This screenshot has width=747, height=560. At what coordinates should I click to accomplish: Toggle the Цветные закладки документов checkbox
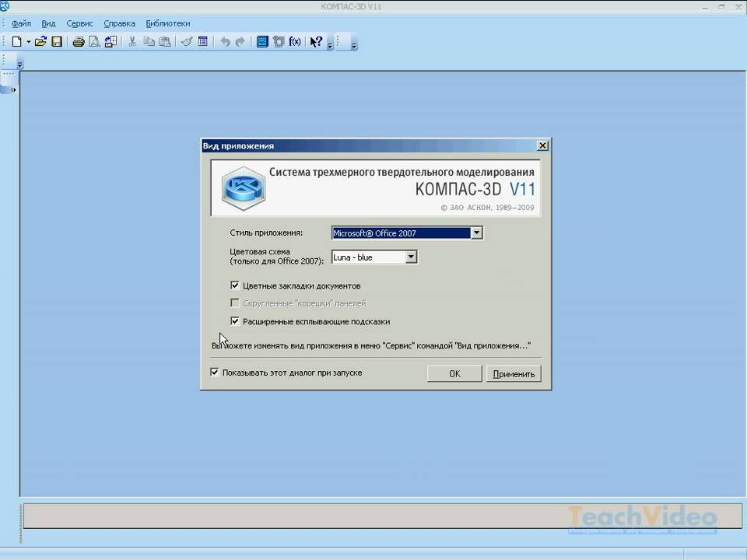coord(235,285)
